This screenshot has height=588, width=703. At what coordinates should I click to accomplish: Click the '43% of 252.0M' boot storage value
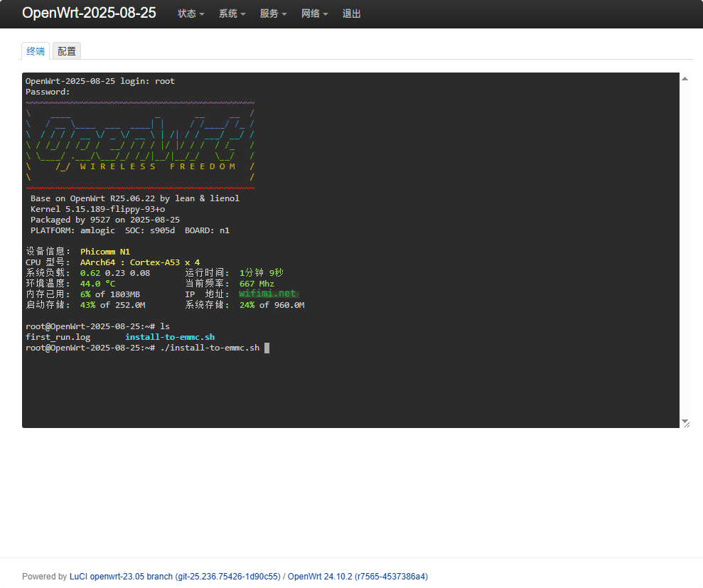point(112,305)
